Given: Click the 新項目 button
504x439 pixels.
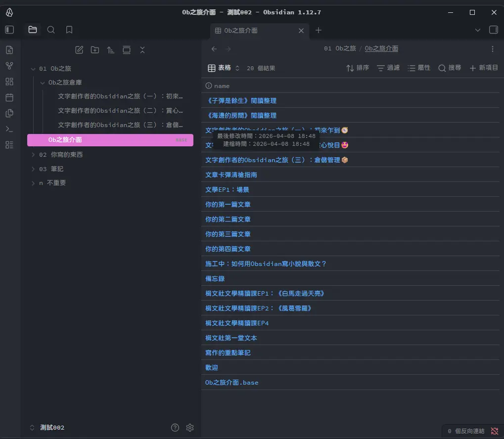Looking at the screenshot, I should point(483,68).
